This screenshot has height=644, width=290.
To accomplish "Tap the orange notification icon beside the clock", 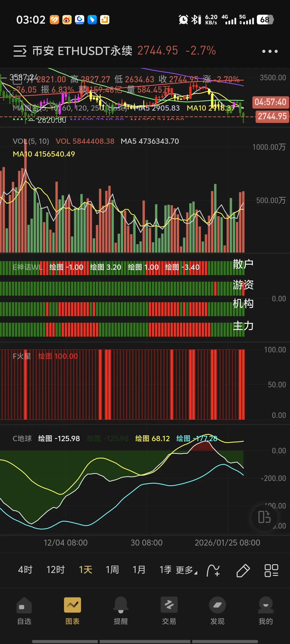I will point(54,20).
